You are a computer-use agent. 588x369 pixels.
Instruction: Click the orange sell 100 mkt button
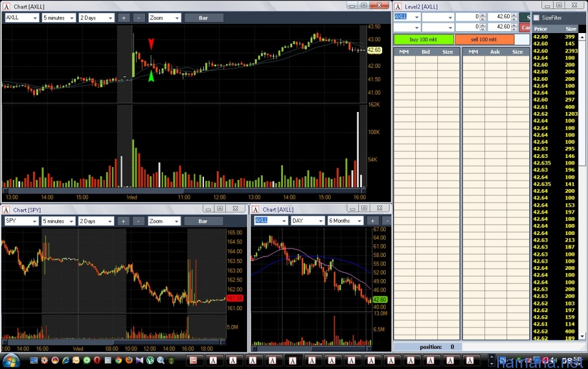[x=484, y=39]
